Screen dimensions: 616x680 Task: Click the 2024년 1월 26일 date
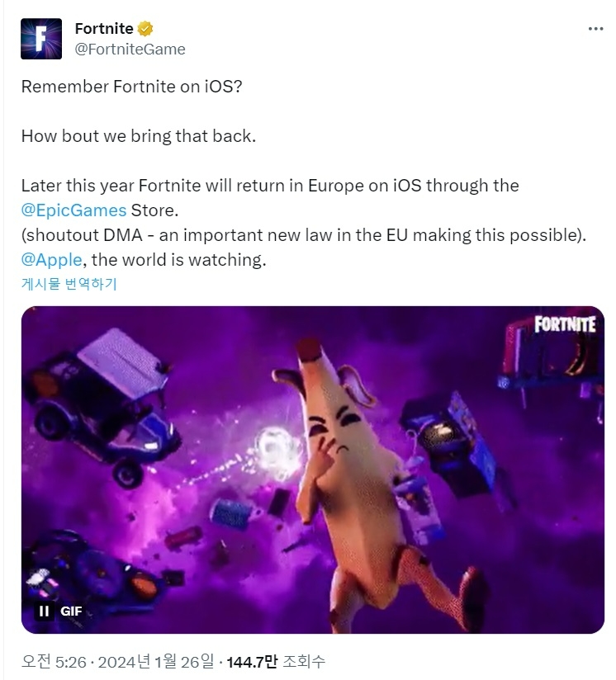[156, 662]
